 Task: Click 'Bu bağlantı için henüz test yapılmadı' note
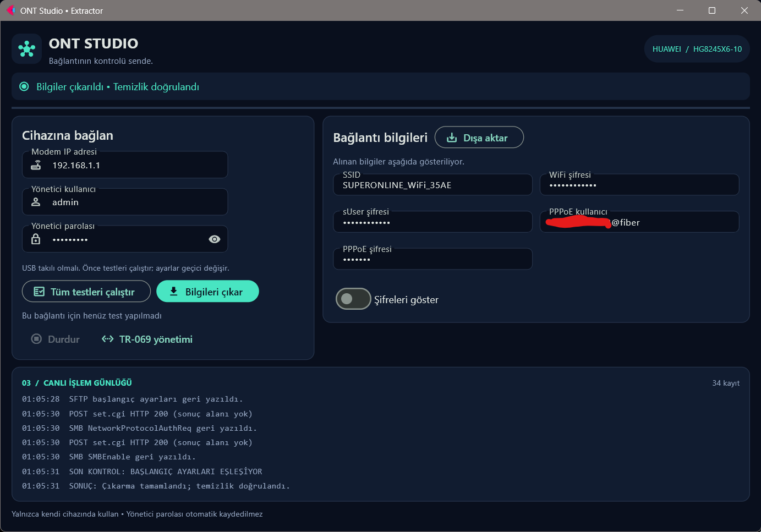pyautogui.click(x=92, y=316)
